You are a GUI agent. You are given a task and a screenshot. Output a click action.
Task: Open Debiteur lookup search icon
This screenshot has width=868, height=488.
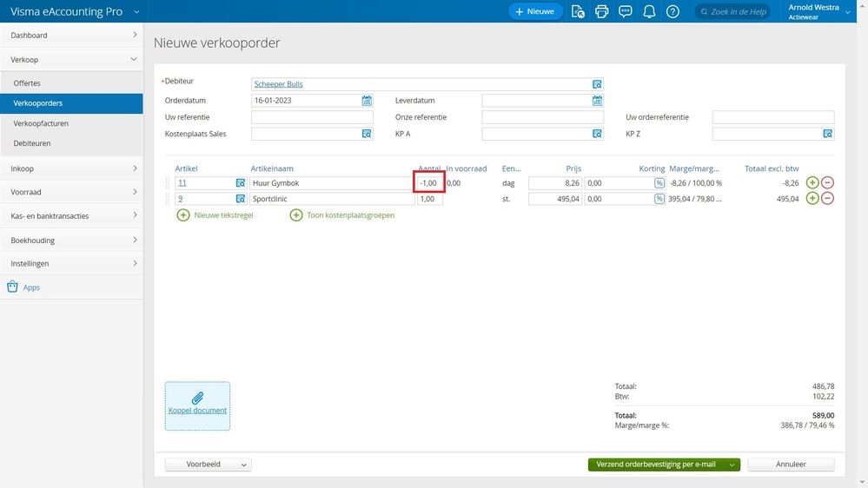(x=597, y=84)
